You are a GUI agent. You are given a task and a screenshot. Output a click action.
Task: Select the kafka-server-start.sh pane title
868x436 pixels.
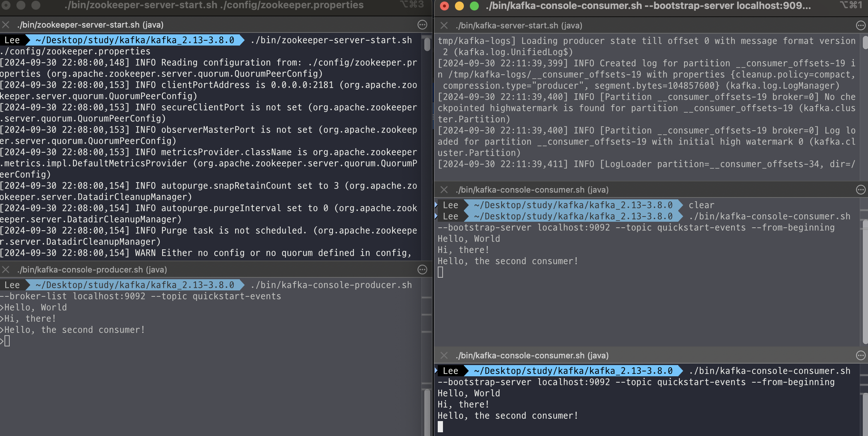pos(519,25)
